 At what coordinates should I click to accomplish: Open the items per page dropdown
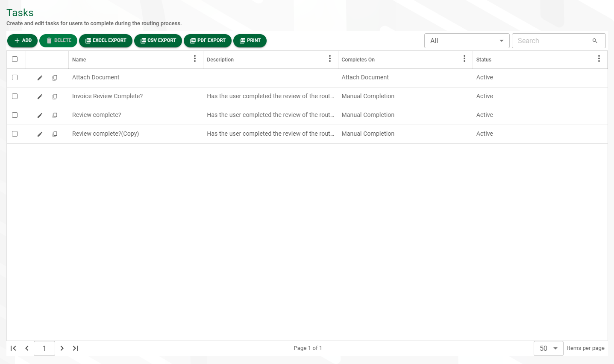coord(549,348)
